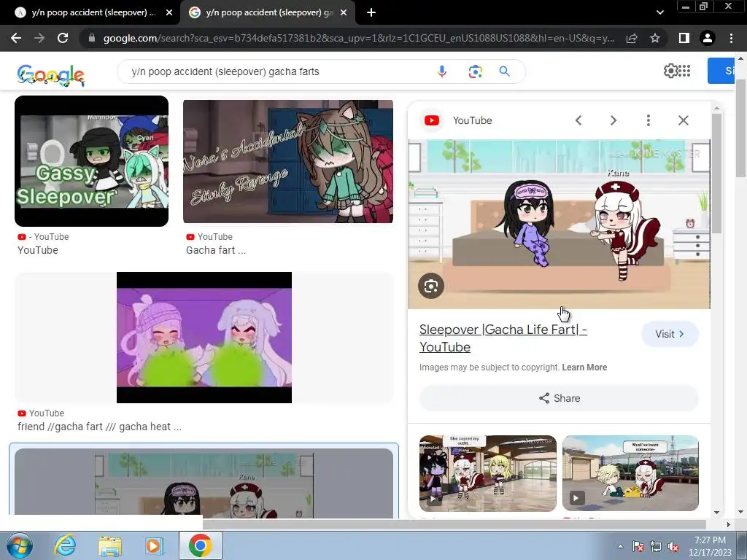
Task: Open tab search dropdown arrow
Action: click(x=659, y=12)
